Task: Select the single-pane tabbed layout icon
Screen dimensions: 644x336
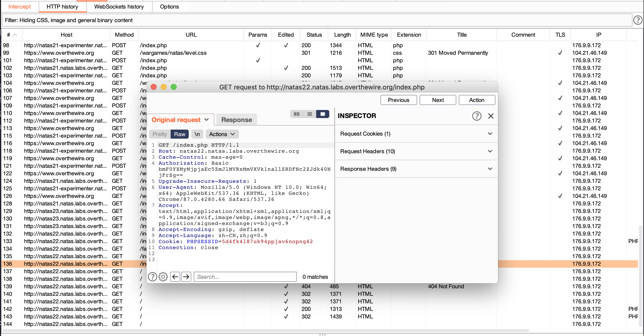Action: coord(323,114)
